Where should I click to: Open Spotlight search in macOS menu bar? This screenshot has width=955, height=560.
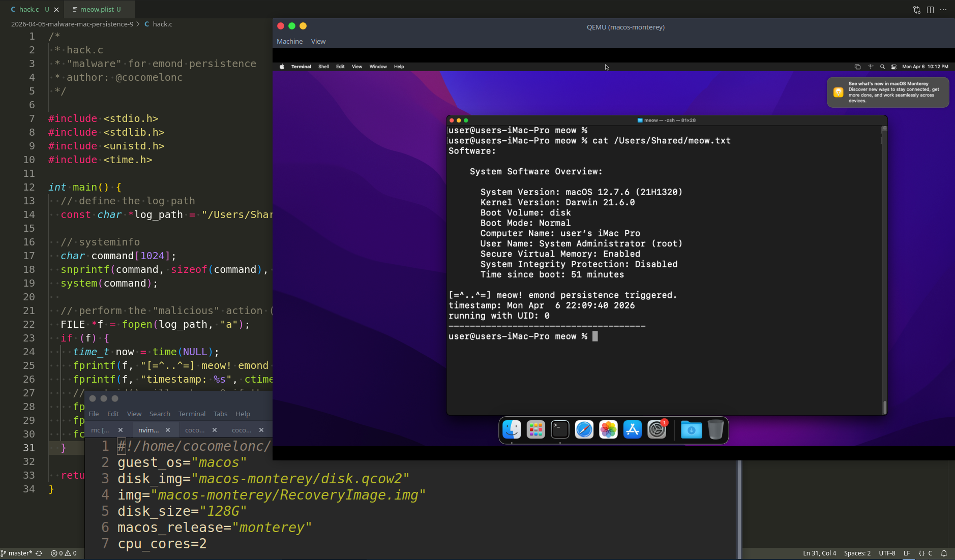pos(882,67)
